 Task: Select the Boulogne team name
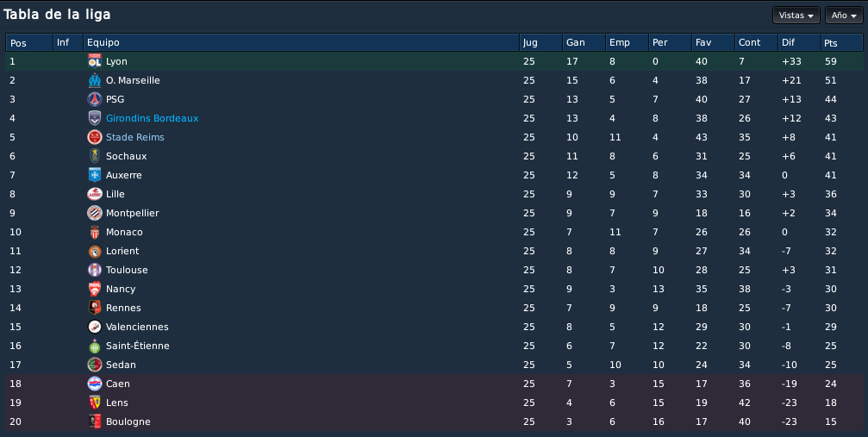click(128, 421)
